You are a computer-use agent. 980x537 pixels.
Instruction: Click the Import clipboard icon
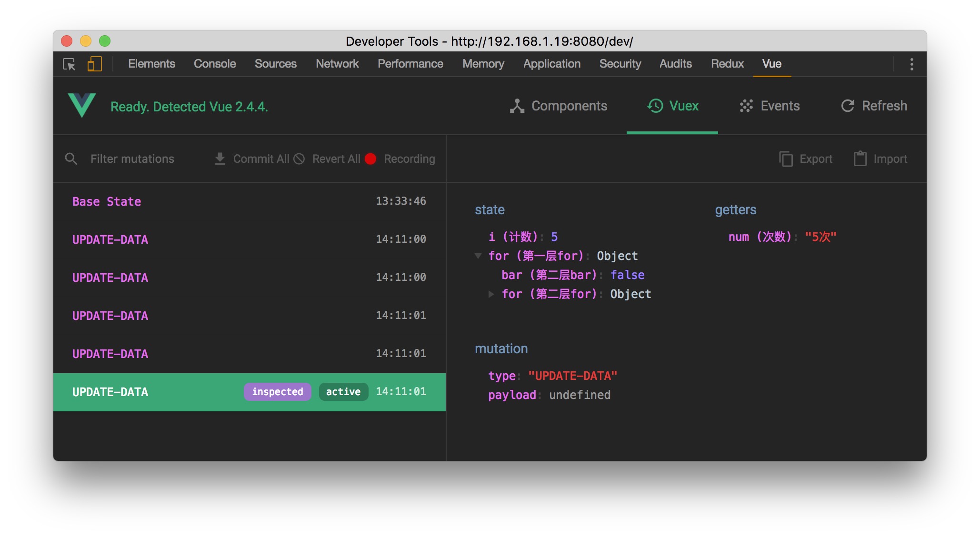coord(860,159)
